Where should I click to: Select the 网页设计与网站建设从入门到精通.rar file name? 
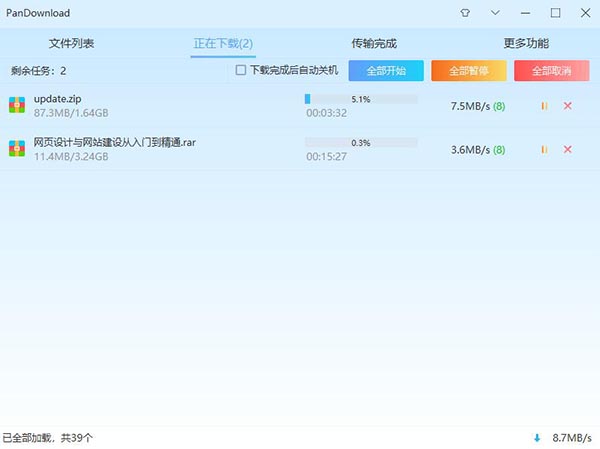[114, 142]
